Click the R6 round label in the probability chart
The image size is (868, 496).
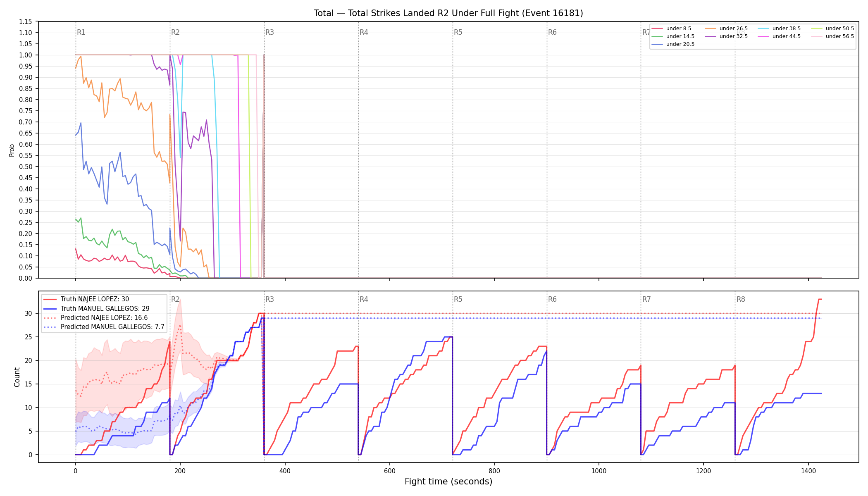(552, 32)
